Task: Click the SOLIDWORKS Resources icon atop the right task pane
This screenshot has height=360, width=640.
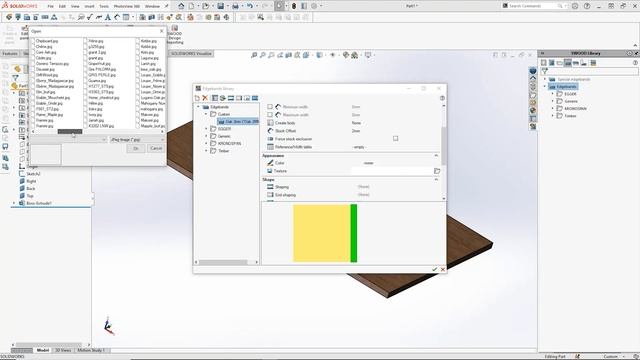Action: 533,71
